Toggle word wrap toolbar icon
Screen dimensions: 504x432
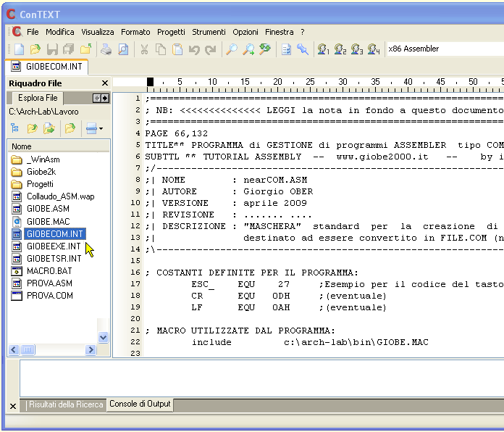[286, 49]
